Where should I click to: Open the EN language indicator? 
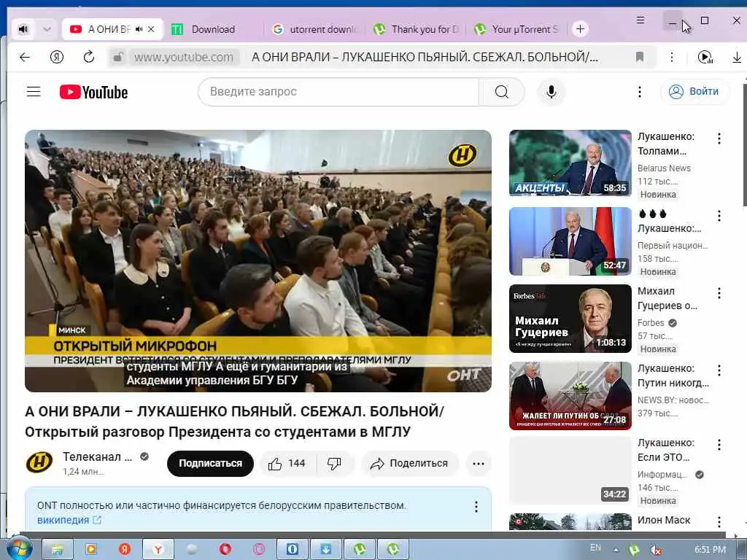[x=595, y=548]
